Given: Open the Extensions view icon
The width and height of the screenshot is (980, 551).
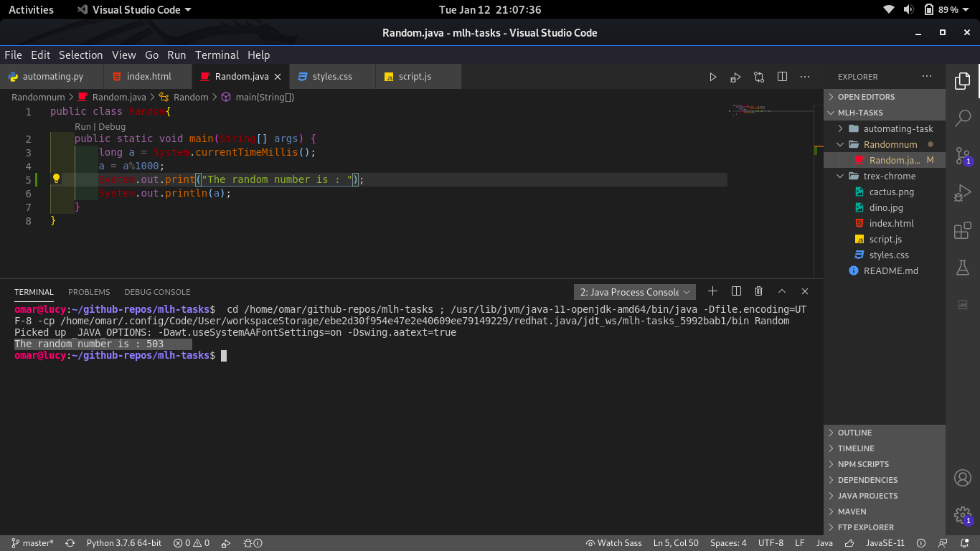Looking at the screenshot, I should coord(962,231).
